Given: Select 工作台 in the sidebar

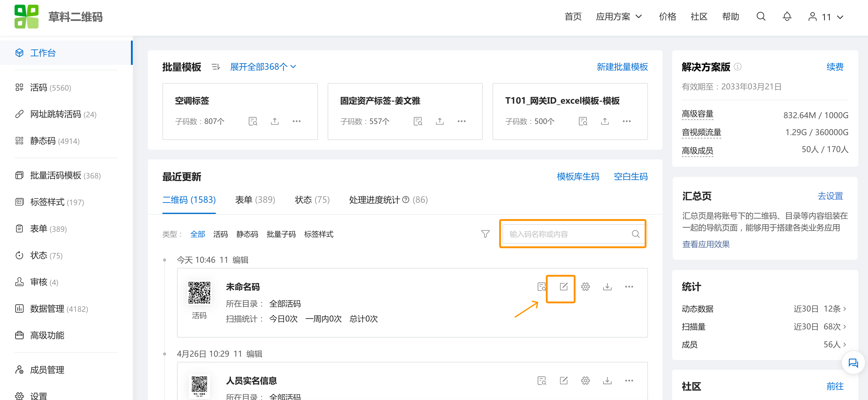Looking at the screenshot, I should click(66, 52).
